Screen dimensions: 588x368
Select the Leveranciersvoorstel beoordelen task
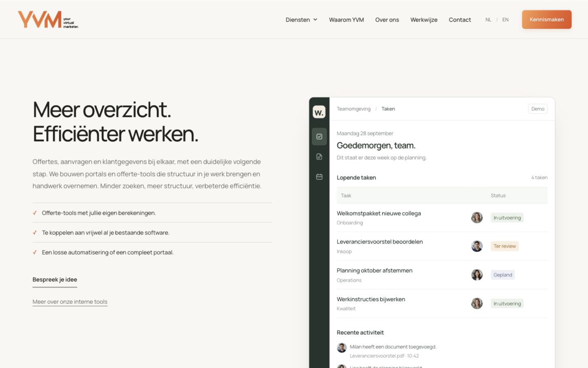[380, 242]
